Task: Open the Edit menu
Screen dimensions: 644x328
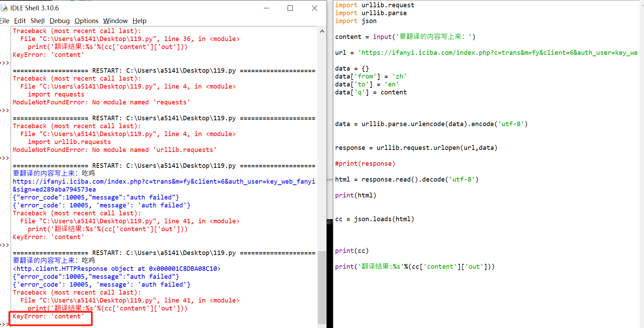Action: coord(20,21)
